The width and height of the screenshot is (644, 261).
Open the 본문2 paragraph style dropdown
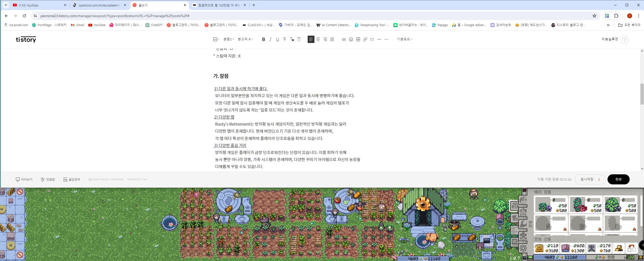[x=228, y=39]
